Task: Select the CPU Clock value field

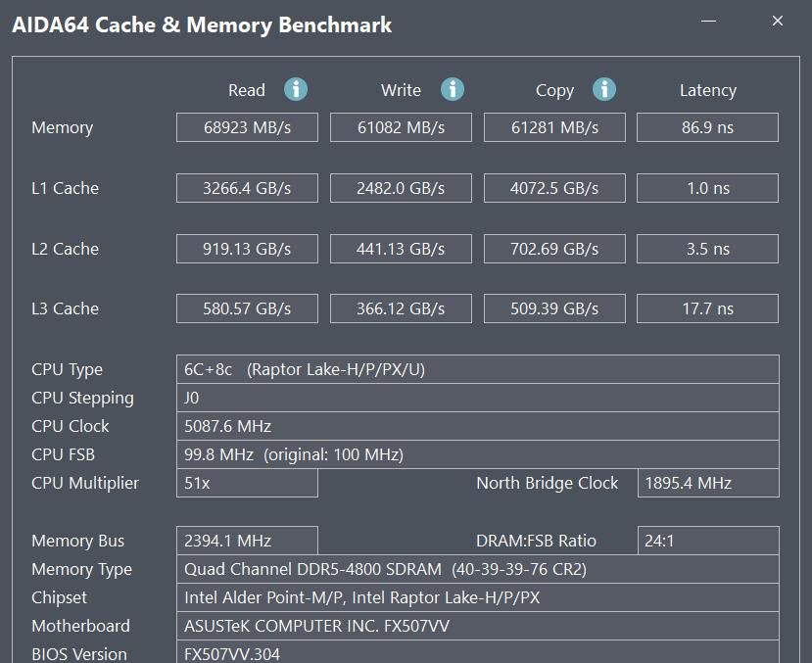Action: point(477,426)
